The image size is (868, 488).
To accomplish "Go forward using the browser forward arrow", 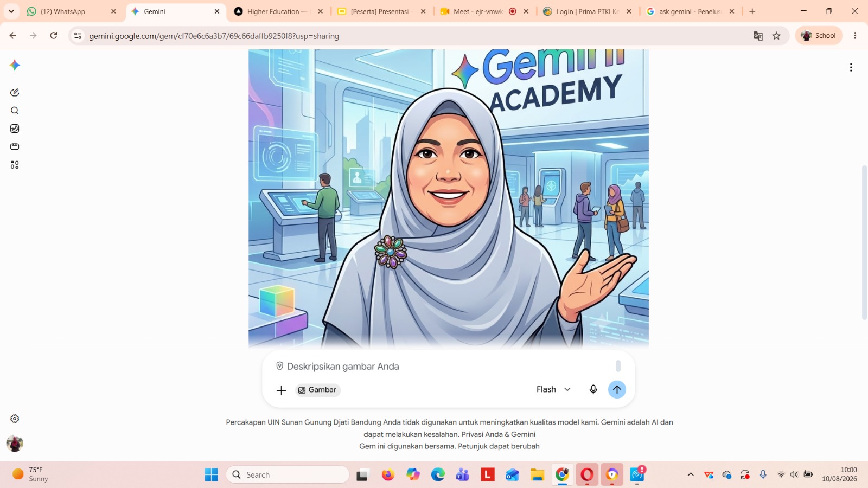I will pos(33,35).
